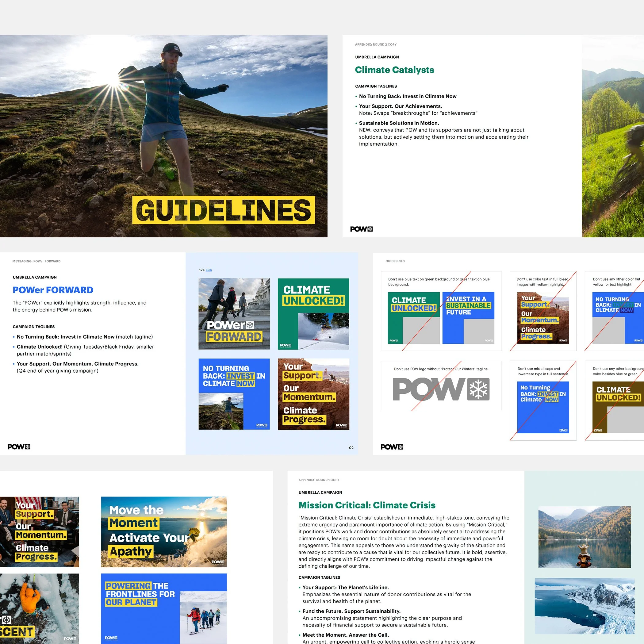Open the POWer FORWARD Capitol steps thumbnail
The image size is (644, 644).
pos(234,314)
